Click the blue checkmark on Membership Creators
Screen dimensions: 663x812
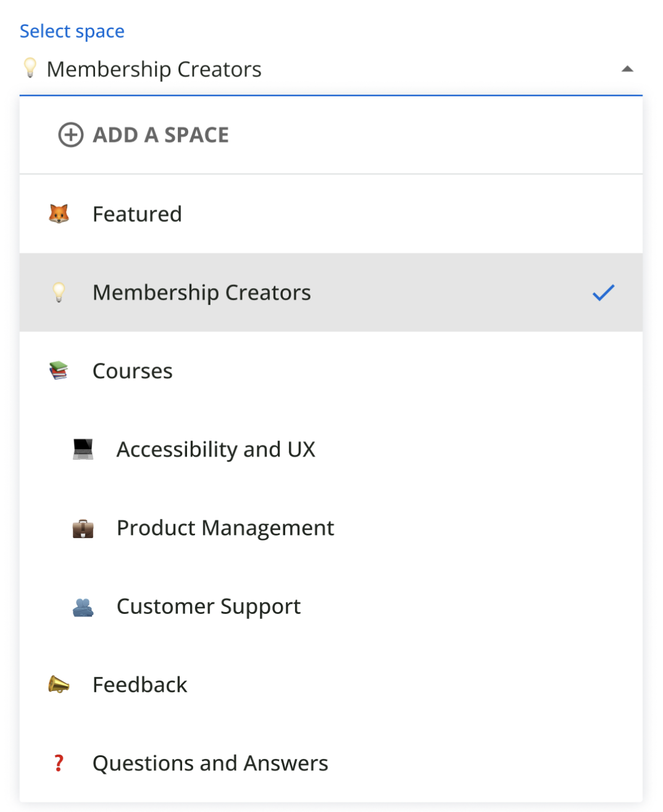click(603, 292)
